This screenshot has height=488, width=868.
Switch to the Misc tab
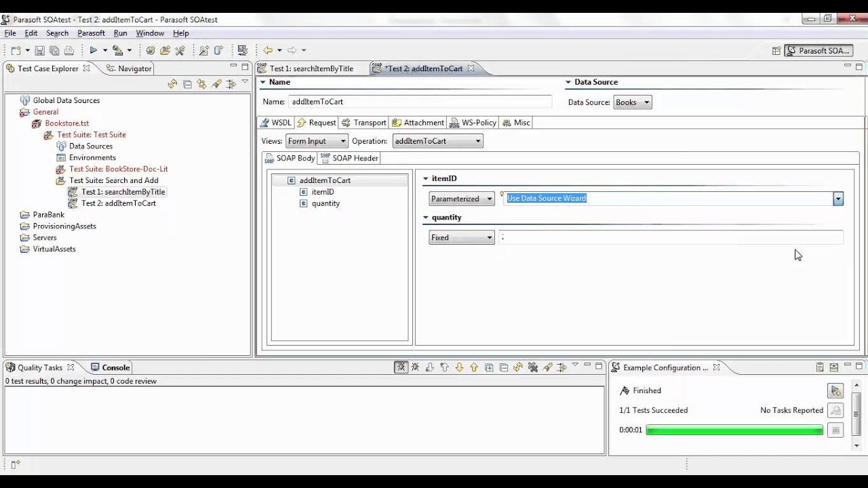[x=516, y=123]
